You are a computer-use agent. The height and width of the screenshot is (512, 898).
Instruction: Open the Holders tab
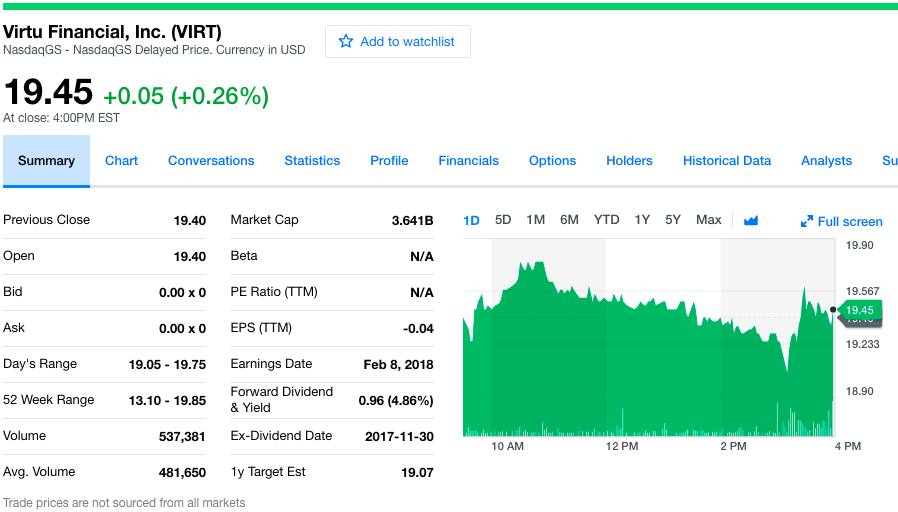point(629,161)
